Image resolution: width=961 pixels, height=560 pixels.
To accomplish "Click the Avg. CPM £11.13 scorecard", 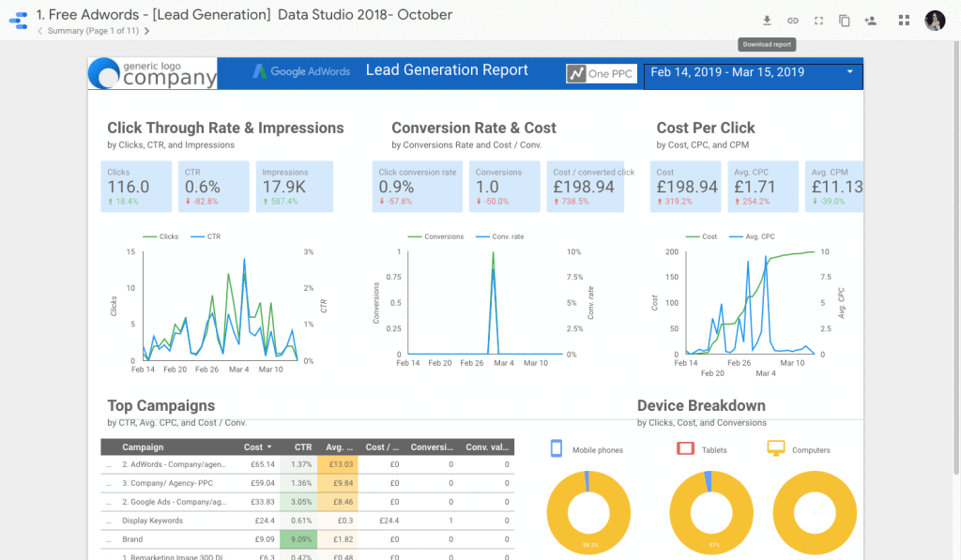I will 834,187.
